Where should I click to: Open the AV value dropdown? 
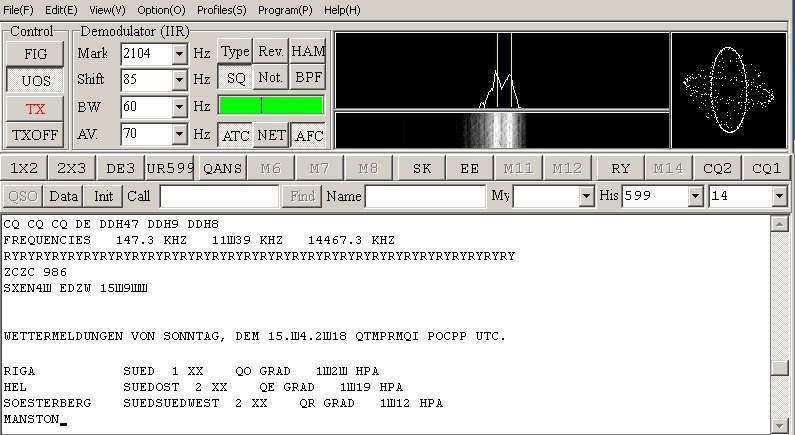tap(179, 134)
